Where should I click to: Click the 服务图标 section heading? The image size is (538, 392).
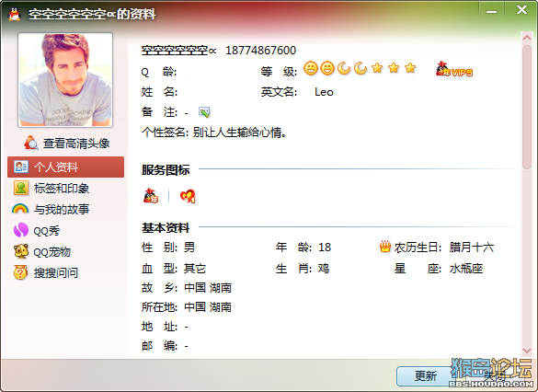pos(166,170)
